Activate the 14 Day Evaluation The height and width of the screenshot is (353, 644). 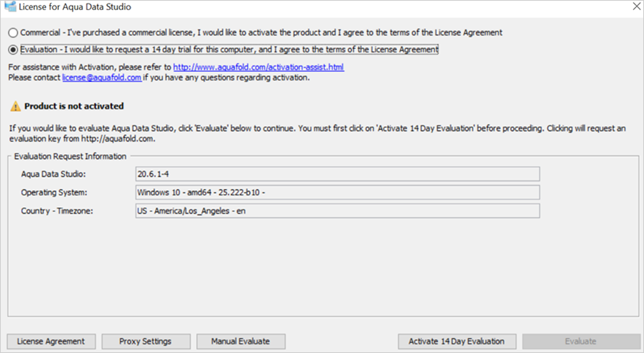pyautogui.click(x=457, y=341)
